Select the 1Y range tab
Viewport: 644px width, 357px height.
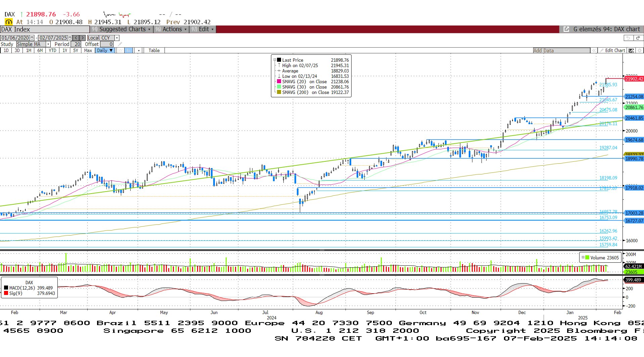pos(65,50)
